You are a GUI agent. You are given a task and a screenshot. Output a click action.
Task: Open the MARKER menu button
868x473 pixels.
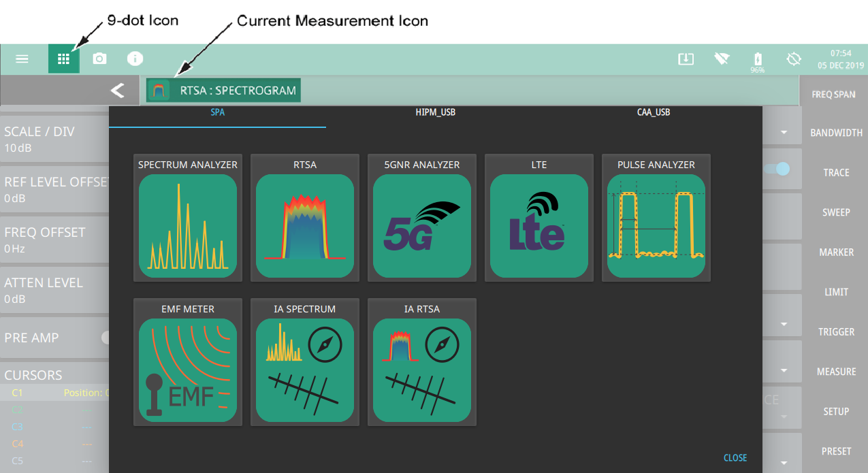(x=836, y=252)
